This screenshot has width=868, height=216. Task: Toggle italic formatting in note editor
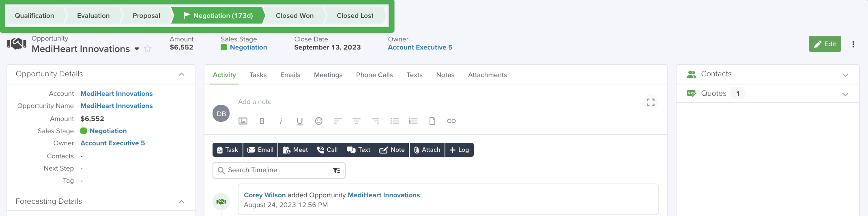coord(281,121)
